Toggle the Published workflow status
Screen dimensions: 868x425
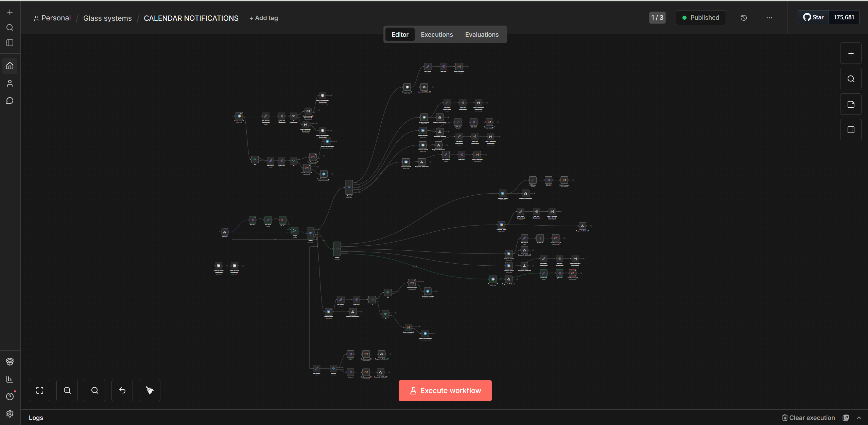point(700,18)
